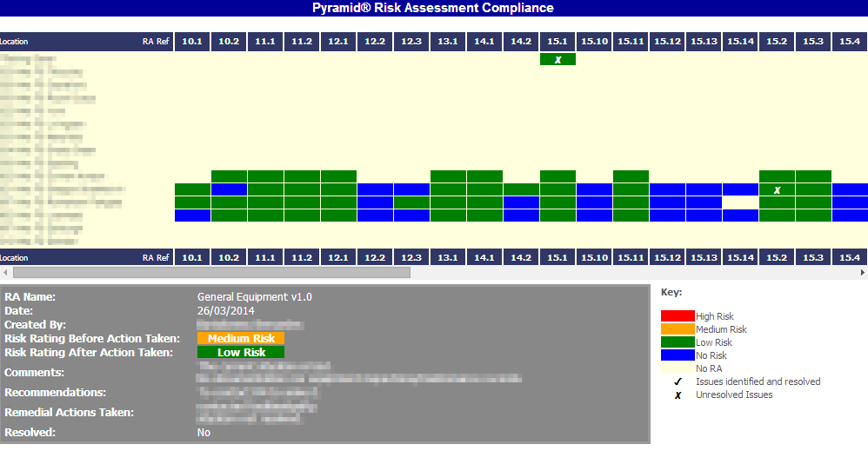
Task: Select column 15.2 in the upper header
Action: pyautogui.click(x=777, y=42)
